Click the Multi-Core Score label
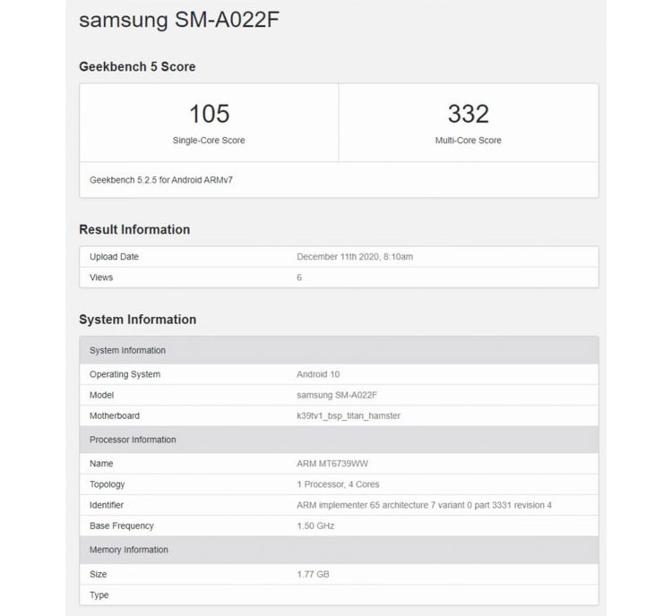Image resolution: width=672 pixels, height=616 pixels. (x=468, y=140)
